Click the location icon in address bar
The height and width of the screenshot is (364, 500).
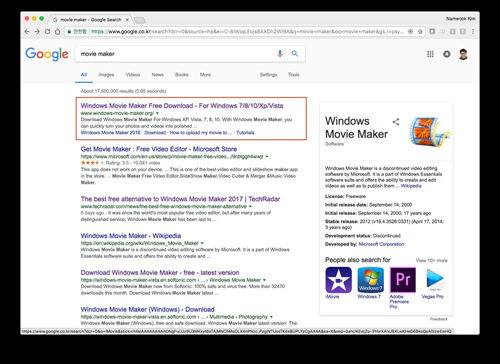(x=411, y=32)
